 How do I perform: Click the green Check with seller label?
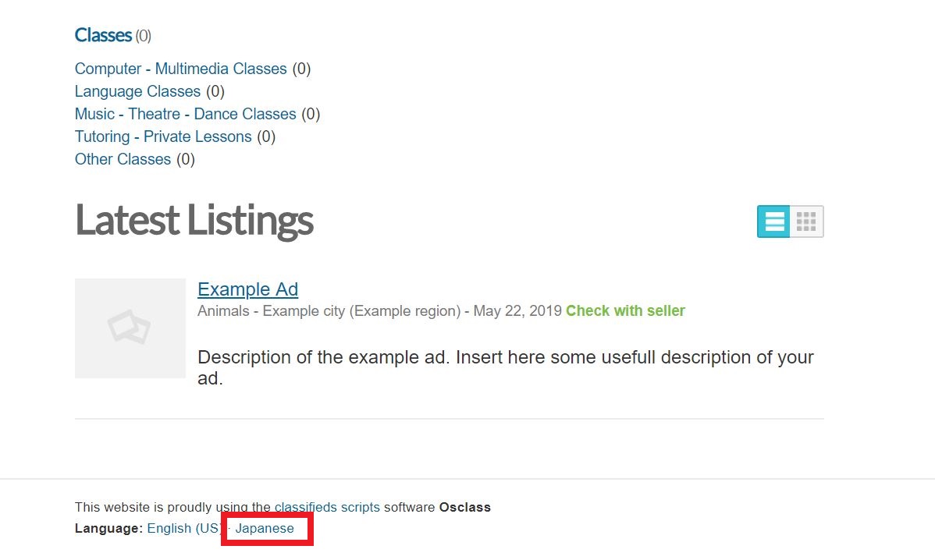[625, 310]
